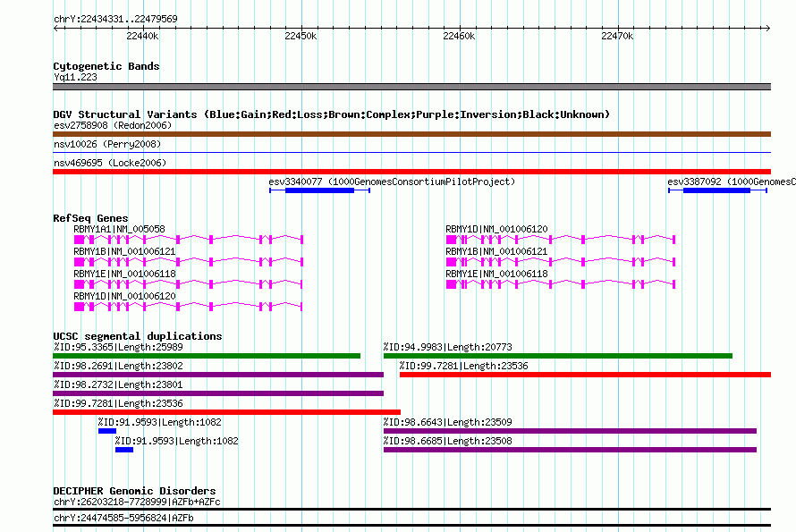This screenshot has height=532, width=796.
Task: Click chrY:26203218-7728999|AZFb+AZFc label
Action: click(137, 502)
